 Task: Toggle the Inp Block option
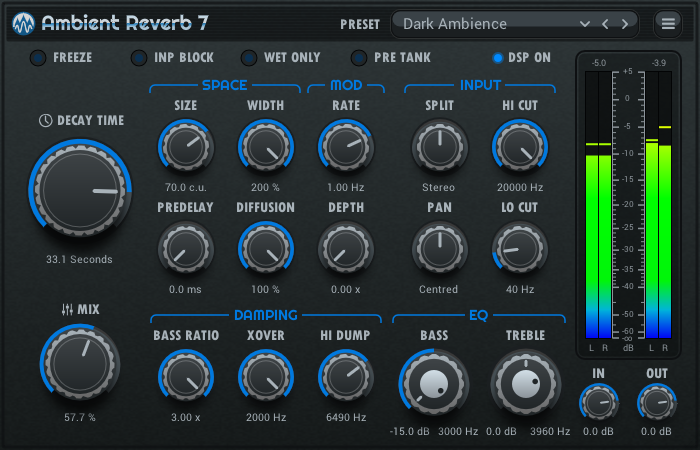coord(139,58)
